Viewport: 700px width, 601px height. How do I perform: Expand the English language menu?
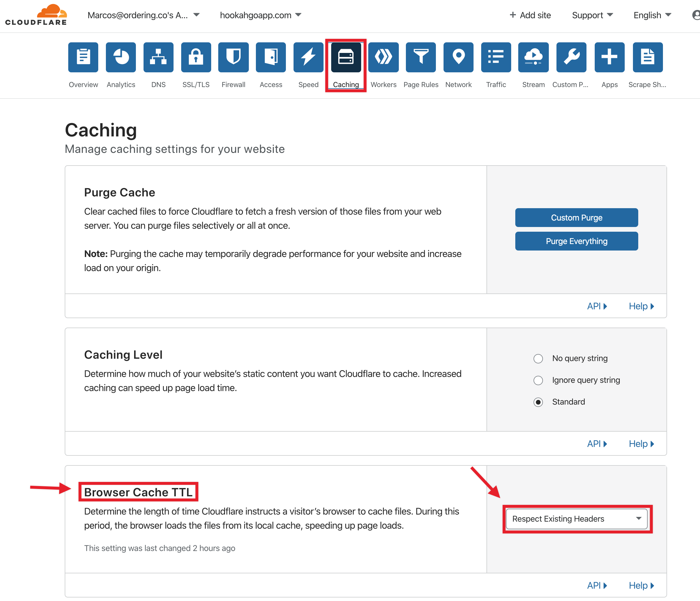point(652,15)
